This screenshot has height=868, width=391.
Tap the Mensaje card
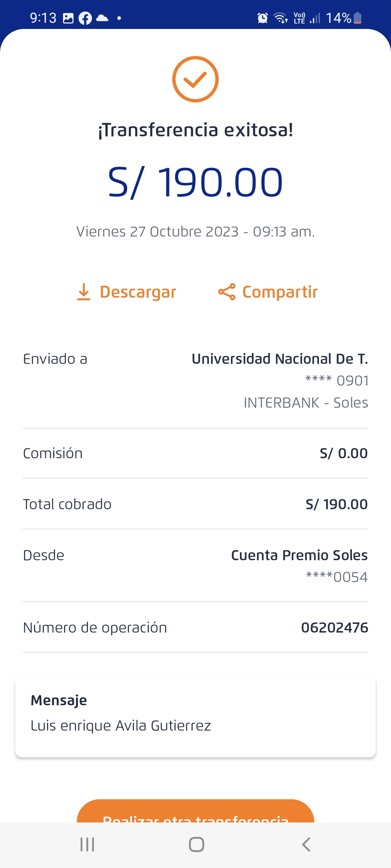(195, 716)
